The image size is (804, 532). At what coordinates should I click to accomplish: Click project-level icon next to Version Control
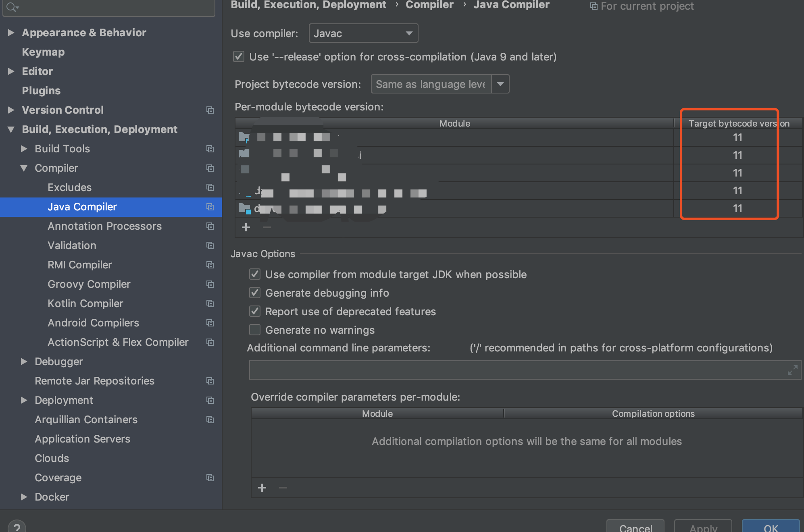[210, 110]
